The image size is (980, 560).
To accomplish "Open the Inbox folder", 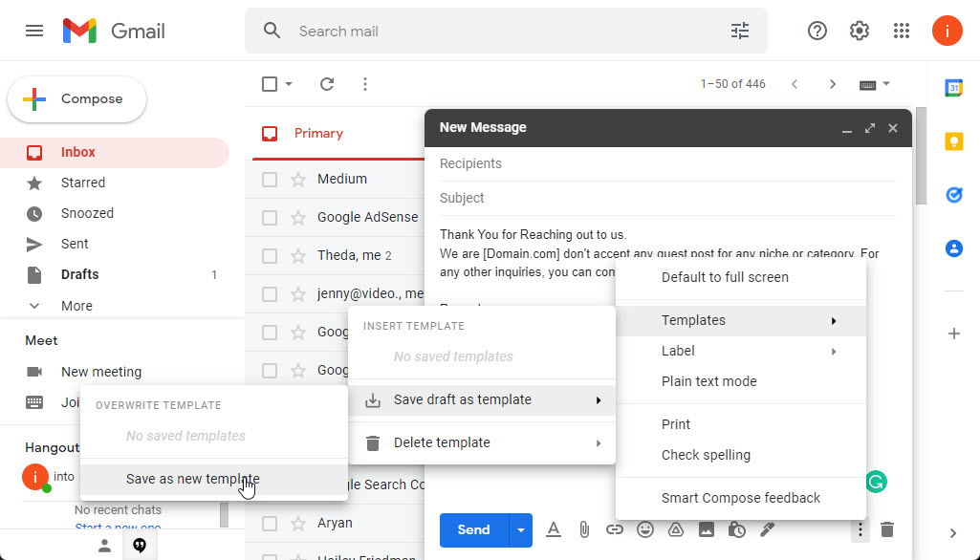I will [x=115, y=153].
